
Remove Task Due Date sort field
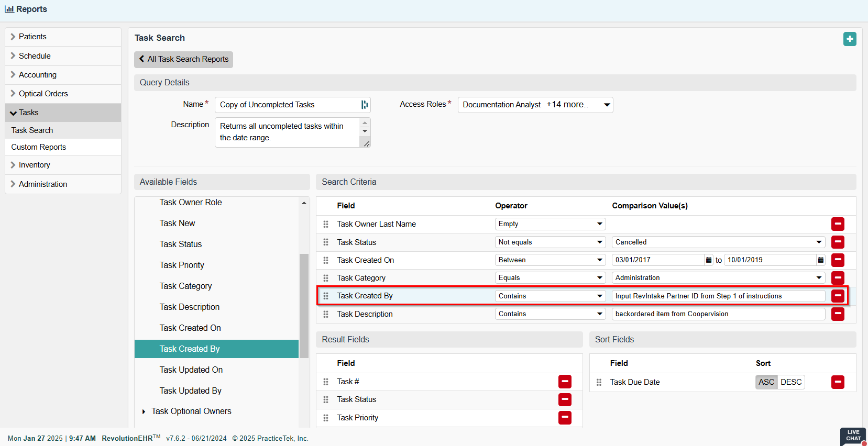(838, 382)
